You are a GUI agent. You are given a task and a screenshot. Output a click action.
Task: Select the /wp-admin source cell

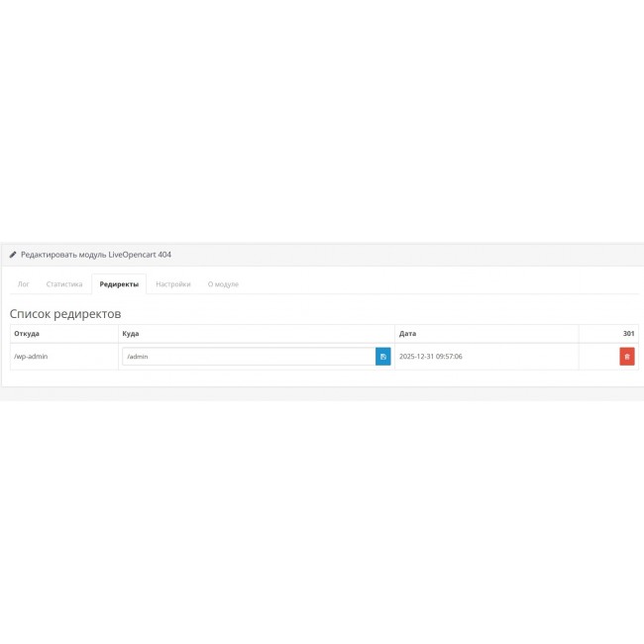[x=31, y=357]
